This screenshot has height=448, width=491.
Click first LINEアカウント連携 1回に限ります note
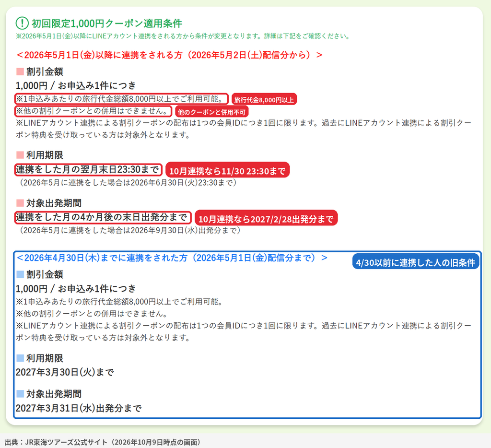coord(244,129)
